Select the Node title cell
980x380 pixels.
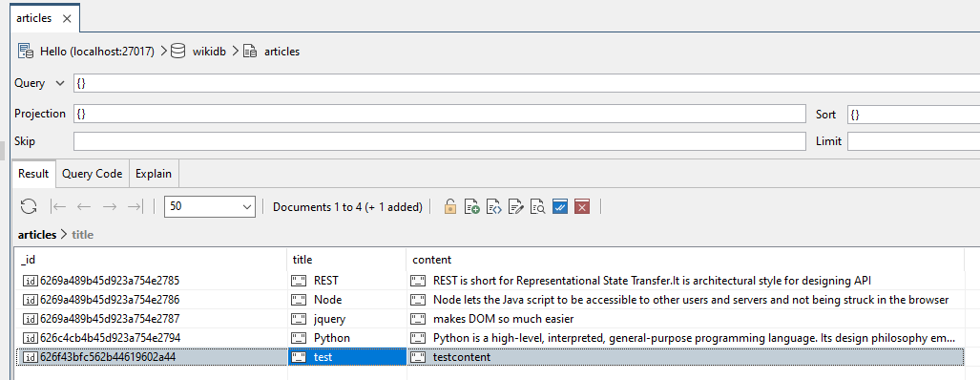point(347,300)
